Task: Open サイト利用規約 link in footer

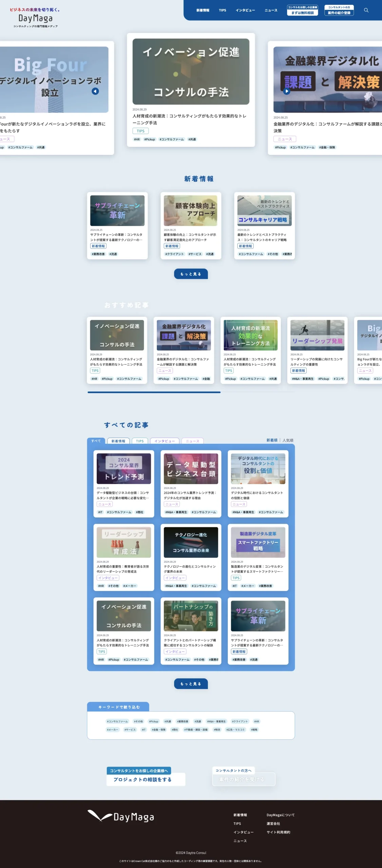Action: pos(278,832)
